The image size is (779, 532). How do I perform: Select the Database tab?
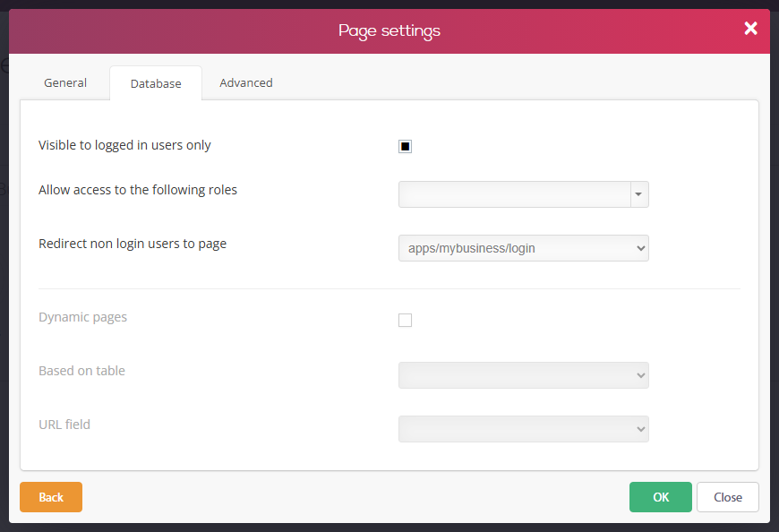(156, 83)
